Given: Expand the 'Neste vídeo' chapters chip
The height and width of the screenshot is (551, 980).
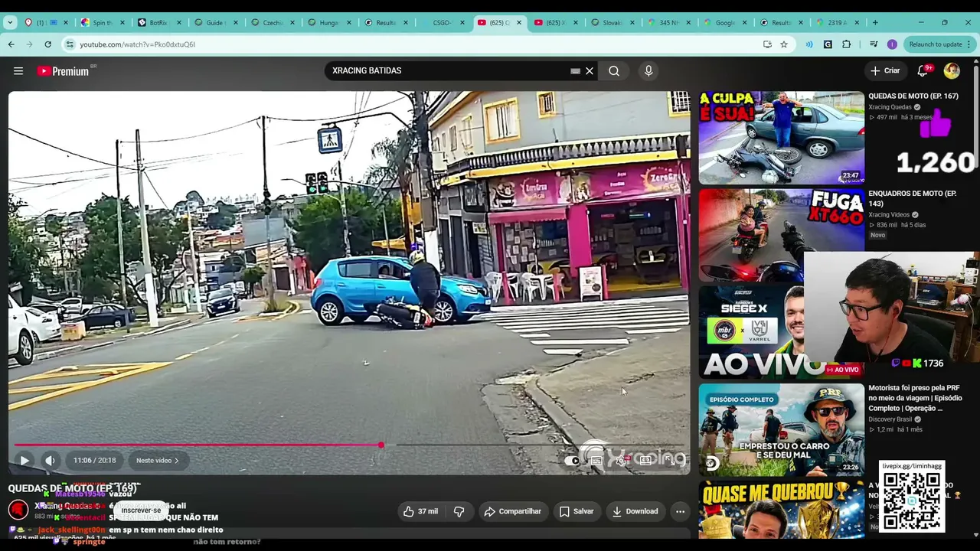Looking at the screenshot, I should tap(157, 461).
